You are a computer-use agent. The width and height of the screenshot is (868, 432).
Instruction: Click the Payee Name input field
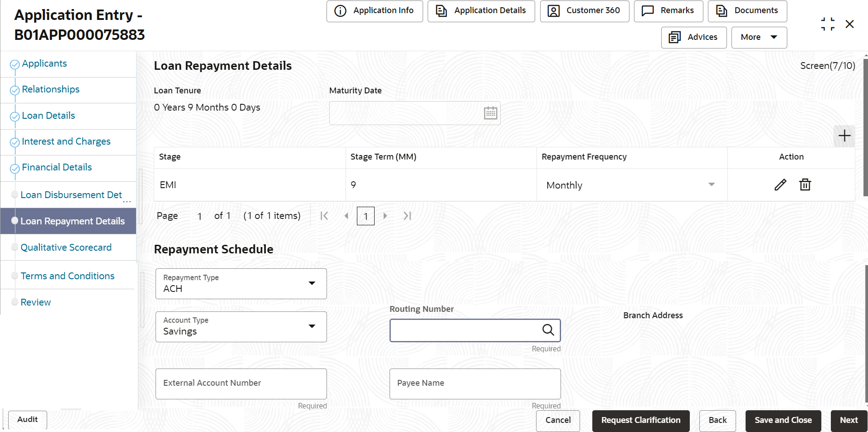click(x=475, y=383)
